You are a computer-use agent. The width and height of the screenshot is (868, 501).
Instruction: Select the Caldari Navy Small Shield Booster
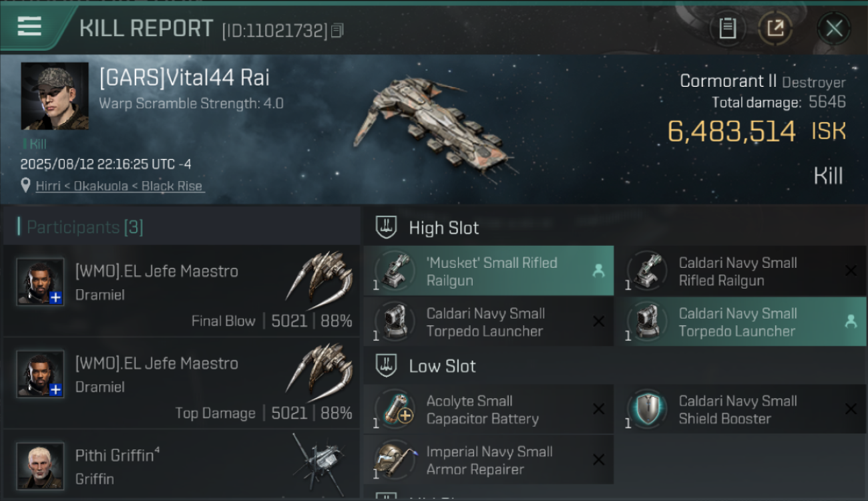pos(740,409)
